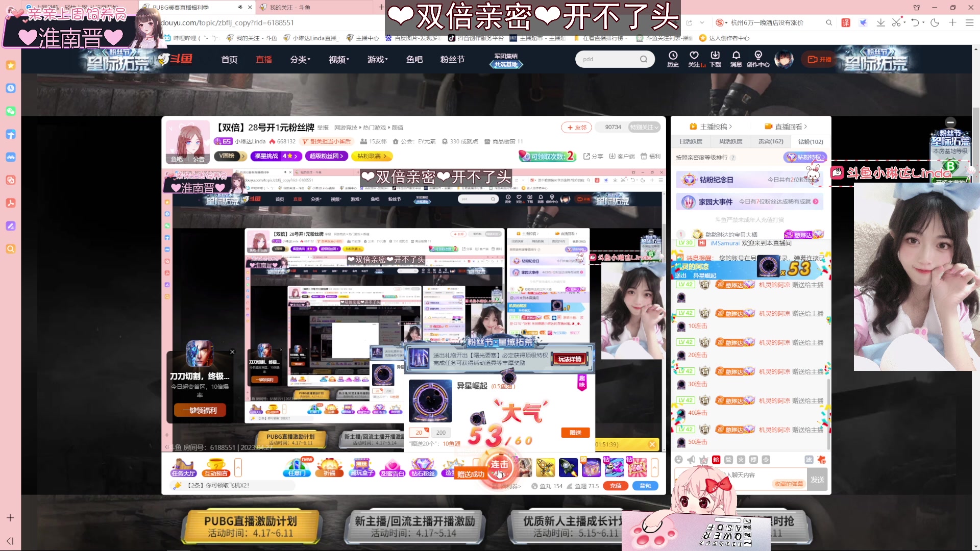This screenshot has width=980, height=551.
Task: Open browser downloads arrow icon
Action: click(880, 22)
